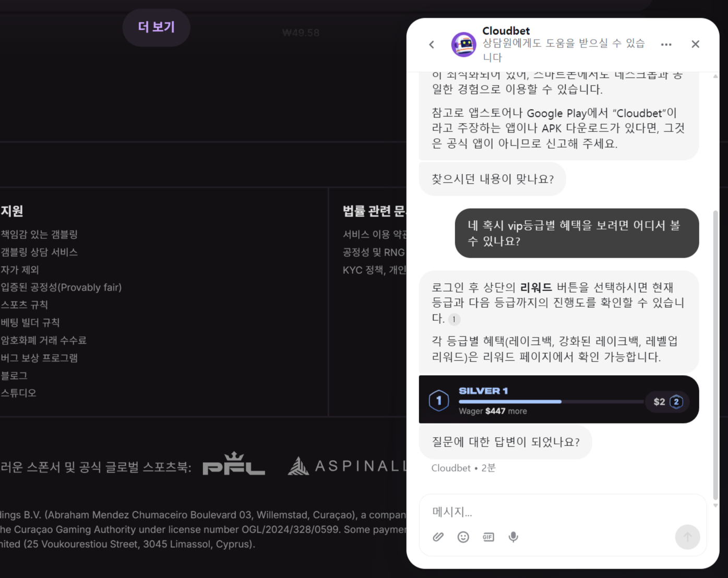728x578 pixels.
Task: Open the GIF selector
Action: point(488,537)
